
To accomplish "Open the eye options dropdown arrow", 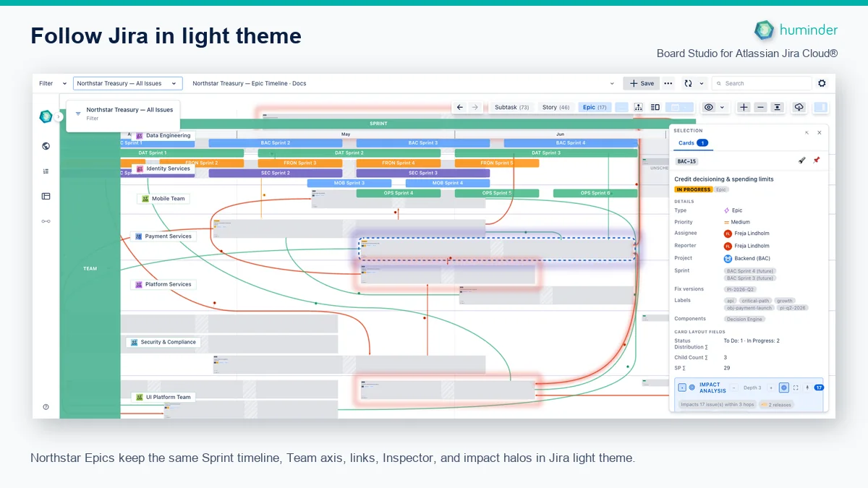I will (x=722, y=107).
